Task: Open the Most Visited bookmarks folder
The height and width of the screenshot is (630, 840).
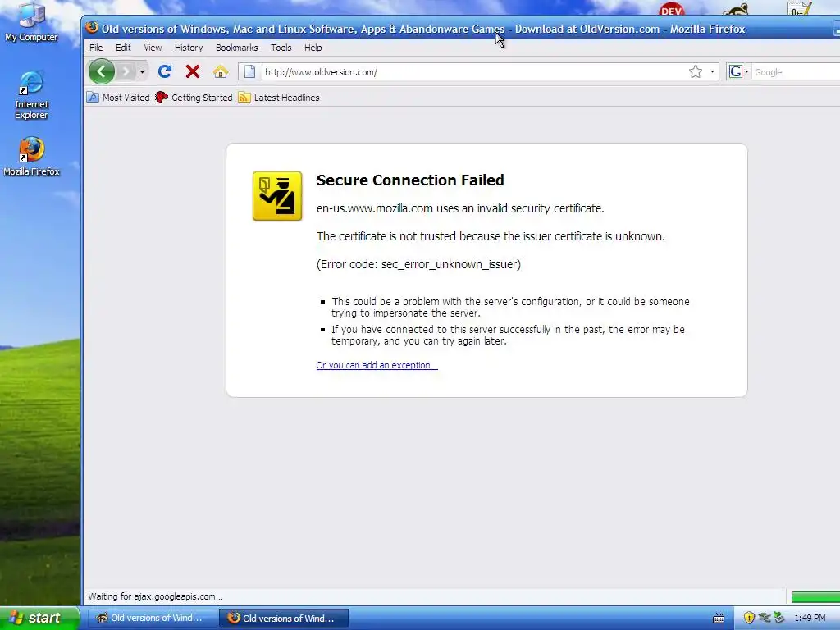Action: [118, 98]
